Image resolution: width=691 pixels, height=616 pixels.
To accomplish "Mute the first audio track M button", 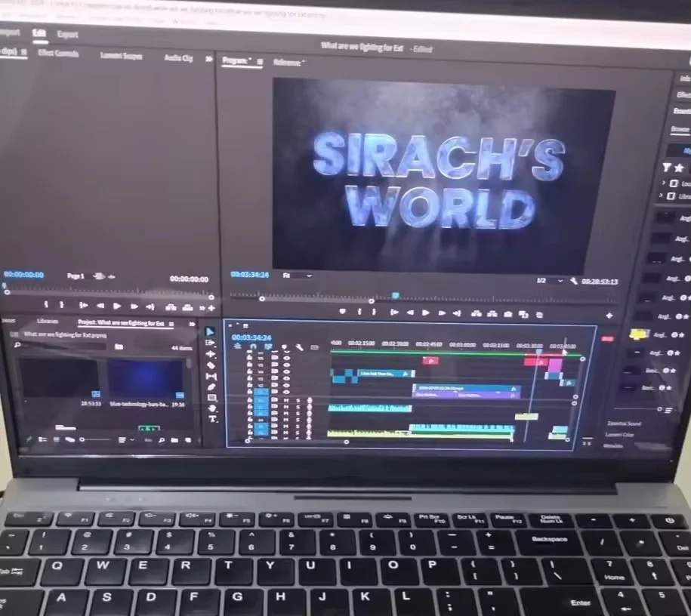I will [x=286, y=401].
